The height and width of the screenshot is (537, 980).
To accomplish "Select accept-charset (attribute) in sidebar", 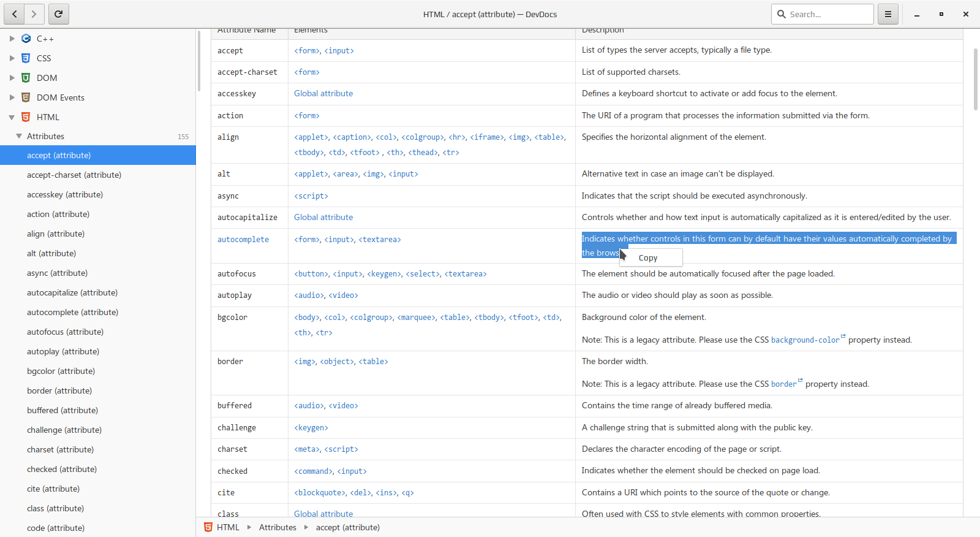I will coord(98,175).
